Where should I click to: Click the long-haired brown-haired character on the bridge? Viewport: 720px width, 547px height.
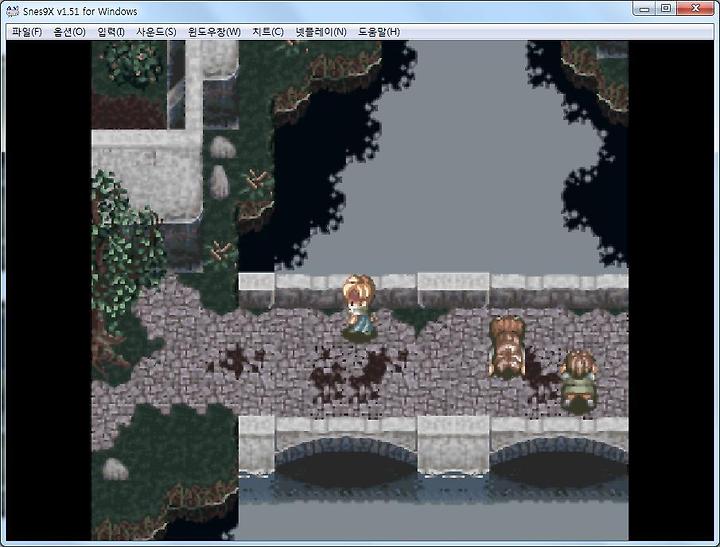coord(507,347)
